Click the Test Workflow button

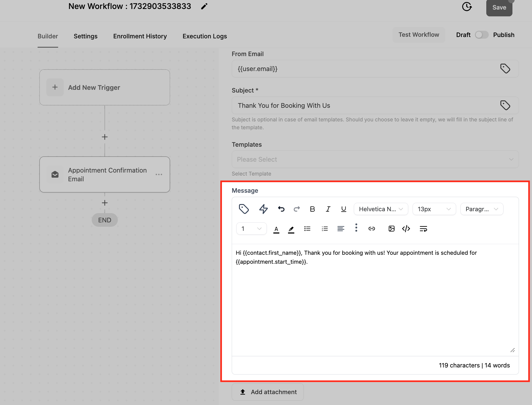click(x=419, y=35)
